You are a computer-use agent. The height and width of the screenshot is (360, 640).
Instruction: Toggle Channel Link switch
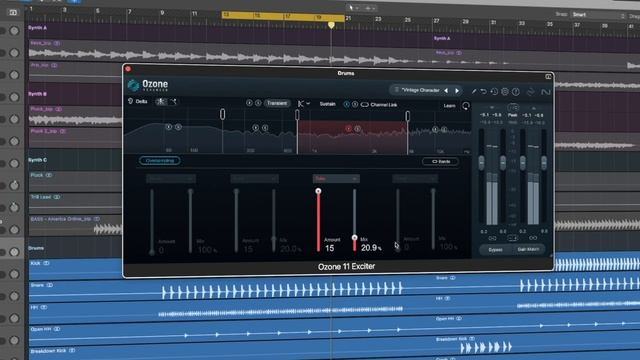pyautogui.click(x=364, y=105)
